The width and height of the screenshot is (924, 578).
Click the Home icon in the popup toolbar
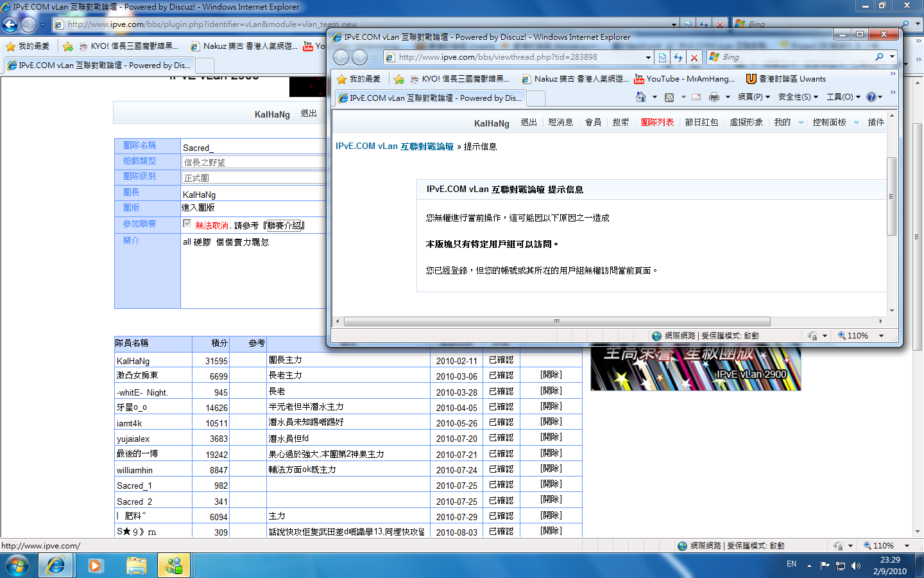click(x=640, y=97)
